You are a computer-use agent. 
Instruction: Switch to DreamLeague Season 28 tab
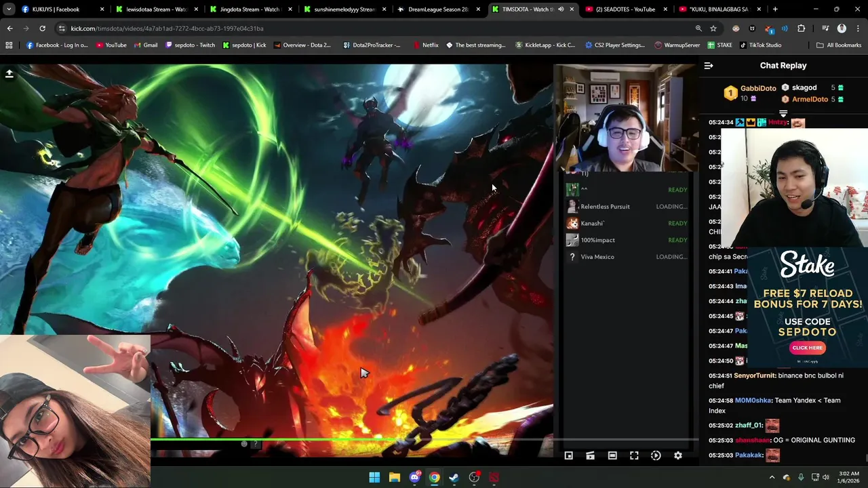pyautogui.click(x=439, y=9)
